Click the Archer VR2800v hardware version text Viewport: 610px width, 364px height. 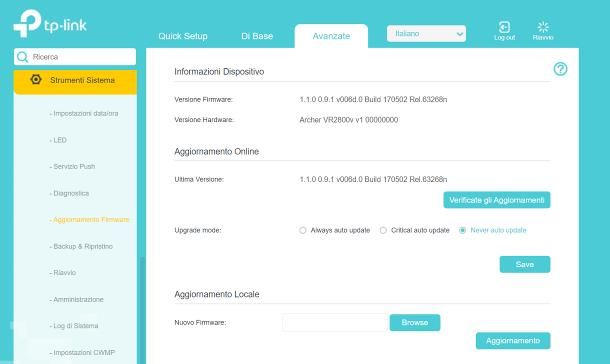click(349, 120)
